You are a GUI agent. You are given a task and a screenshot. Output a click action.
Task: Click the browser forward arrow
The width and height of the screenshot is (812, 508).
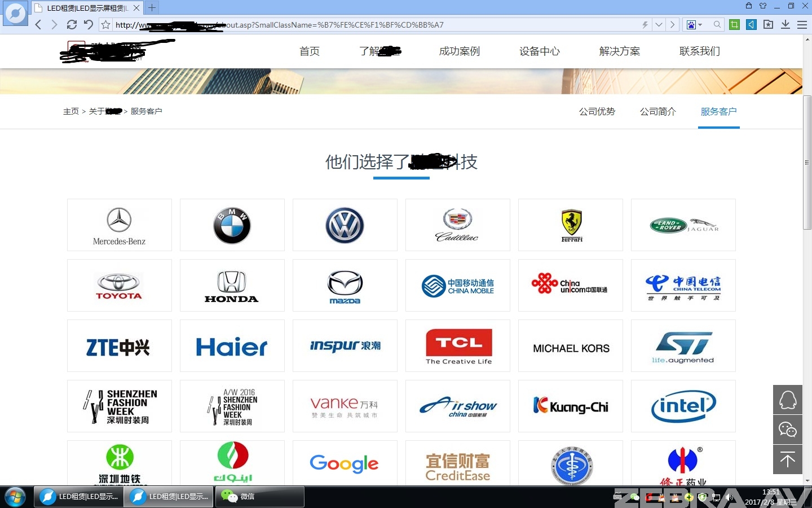(x=54, y=24)
